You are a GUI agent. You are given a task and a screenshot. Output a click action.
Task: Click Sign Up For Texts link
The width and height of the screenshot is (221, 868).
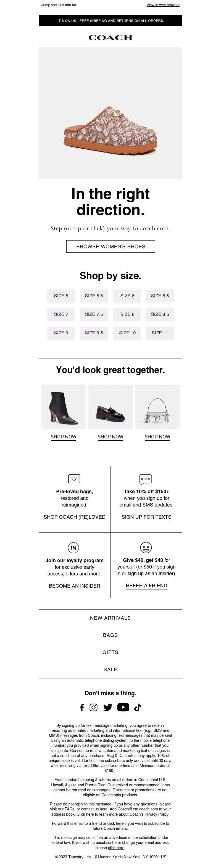[146, 517]
